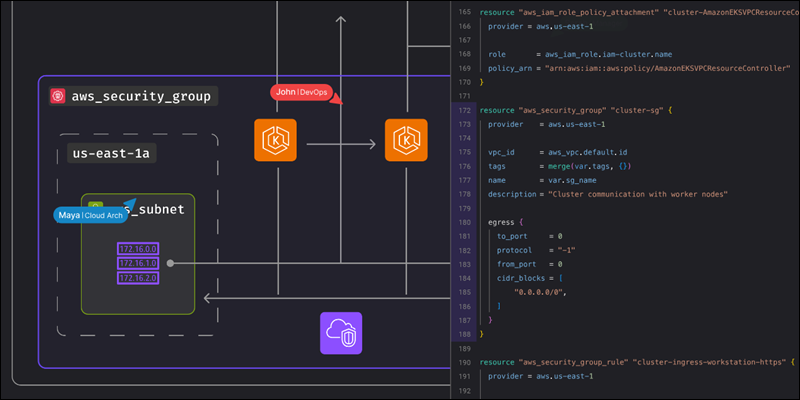This screenshot has width=800, height=400.
Task: Click aws_iam_role.iam-cluster.name value
Action: (608, 54)
